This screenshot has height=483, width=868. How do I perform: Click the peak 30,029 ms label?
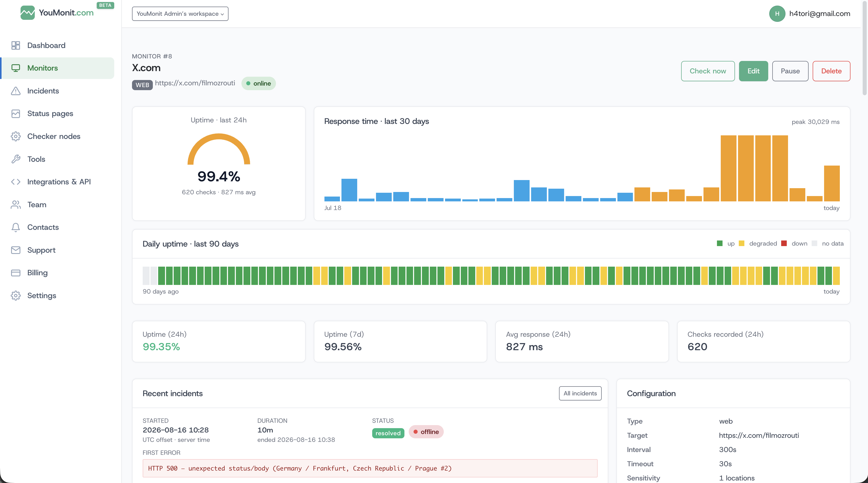coord(815,122)
